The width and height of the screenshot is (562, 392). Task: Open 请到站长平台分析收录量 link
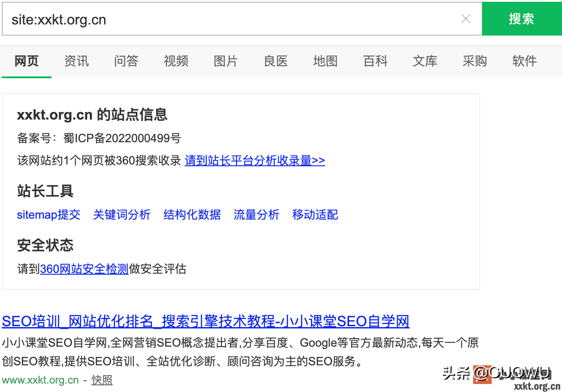[x=255, y=160]
